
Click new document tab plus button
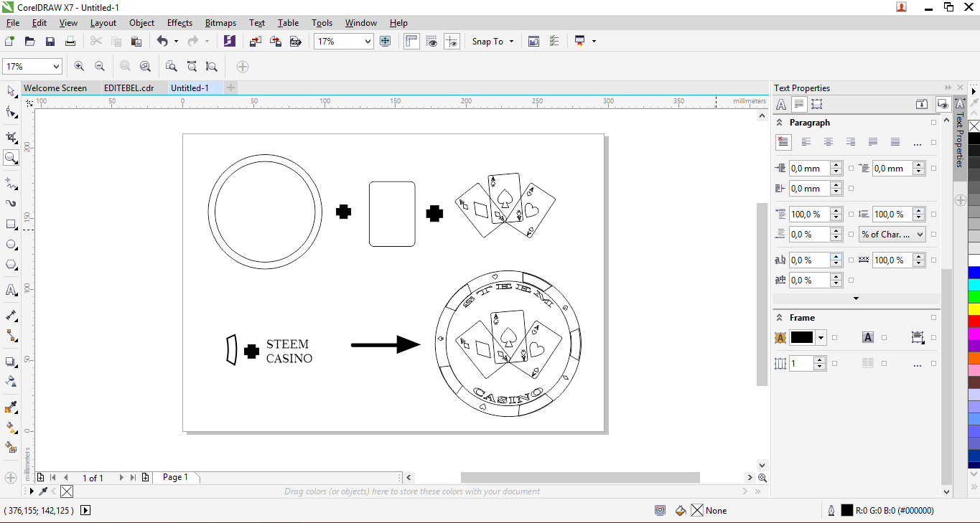pos(230,88)
